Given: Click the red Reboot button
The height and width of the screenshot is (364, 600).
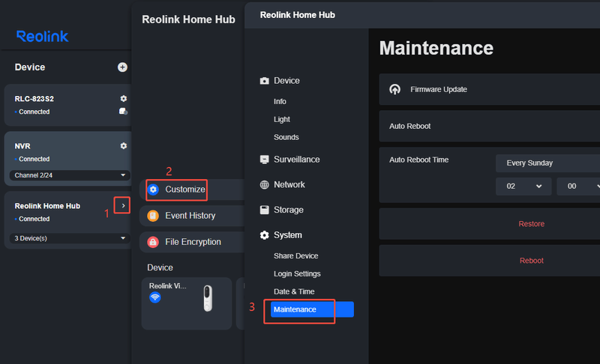Looking at the screenshot, I should [x=531, y=261].
